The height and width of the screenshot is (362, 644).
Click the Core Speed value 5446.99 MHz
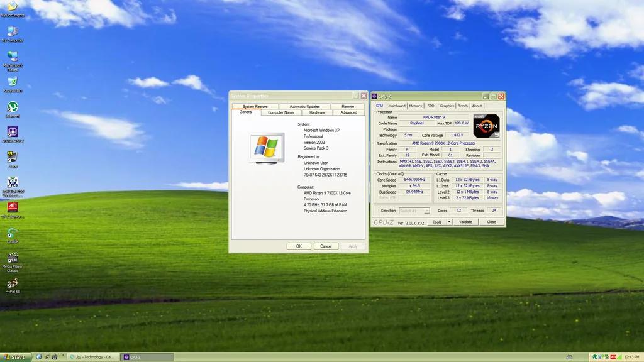[x=414, y=180]
